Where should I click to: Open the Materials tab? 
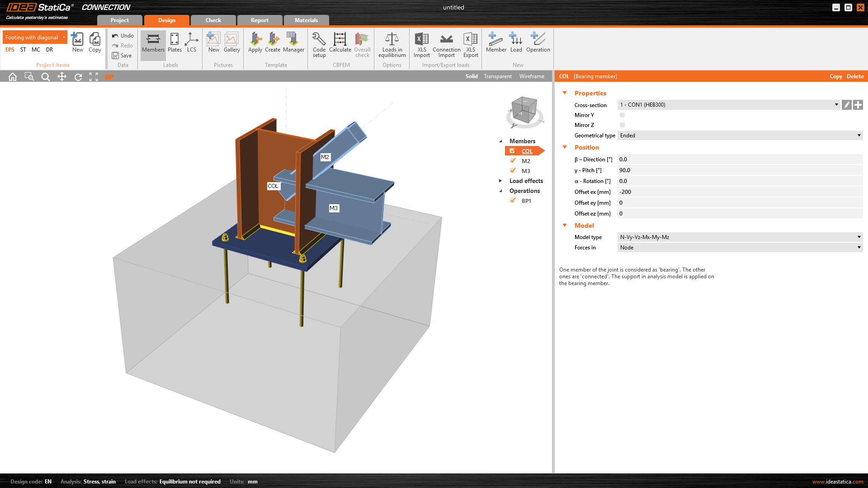coord(306,20)
